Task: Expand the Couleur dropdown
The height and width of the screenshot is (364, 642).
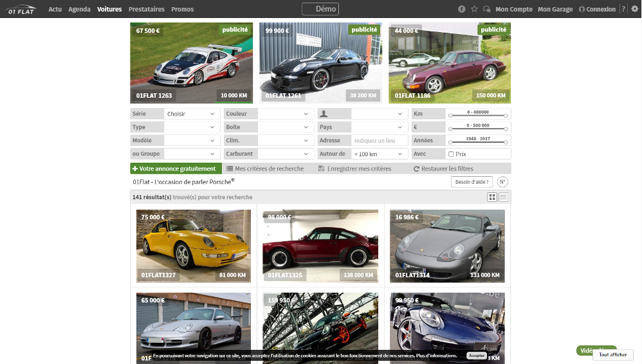Action: click(x=286, y=114)
